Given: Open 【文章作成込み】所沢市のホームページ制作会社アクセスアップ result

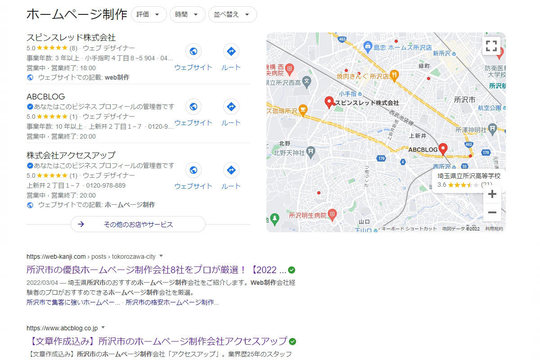Looking at the screenshot, I should point(157,341).
